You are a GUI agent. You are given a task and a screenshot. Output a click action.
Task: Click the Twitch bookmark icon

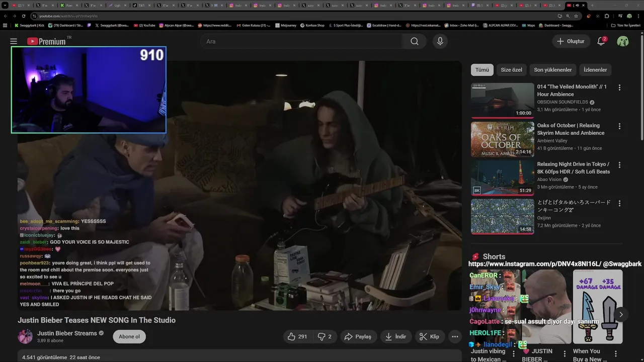pos(89,25)
